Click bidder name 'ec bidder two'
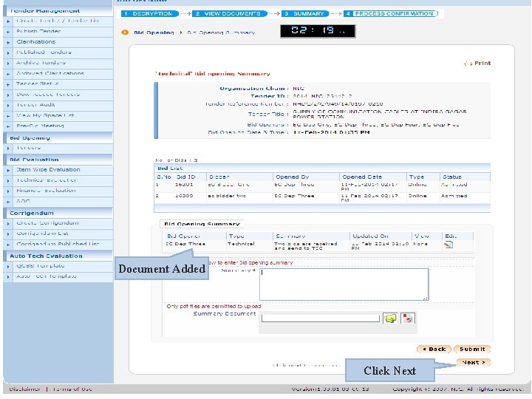Image resolution: width=532 pixels, height=399 pixels. point(227,196)
